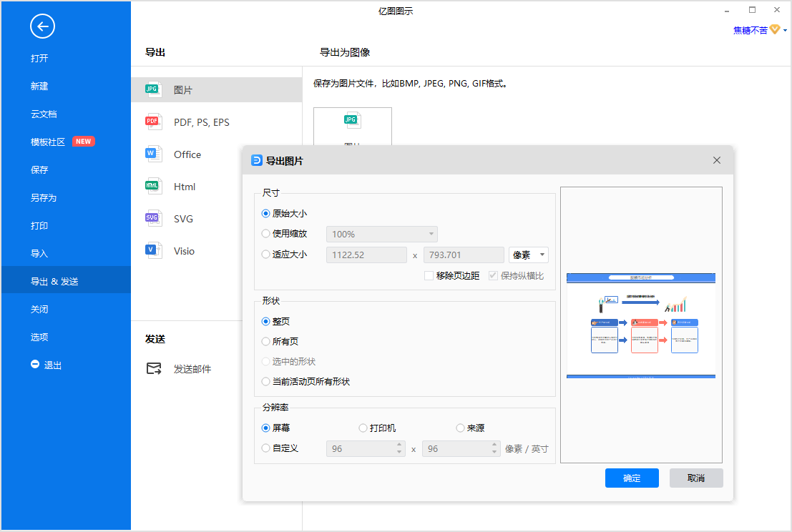Select the custom resolution radio button
Viewport: 792px width, 532px height.
(x=265, y=448)
